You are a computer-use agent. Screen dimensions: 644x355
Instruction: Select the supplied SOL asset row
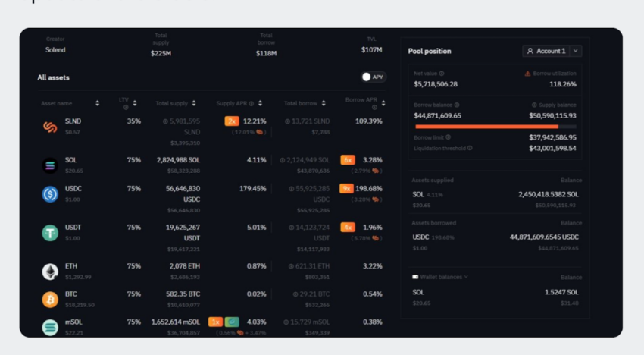496,199
